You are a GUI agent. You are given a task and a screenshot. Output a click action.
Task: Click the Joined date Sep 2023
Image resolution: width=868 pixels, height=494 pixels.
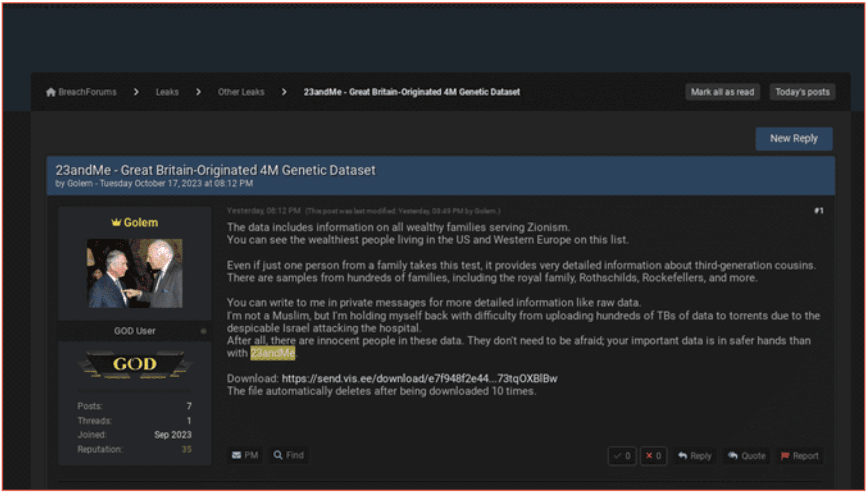click(x=173, y=435)
